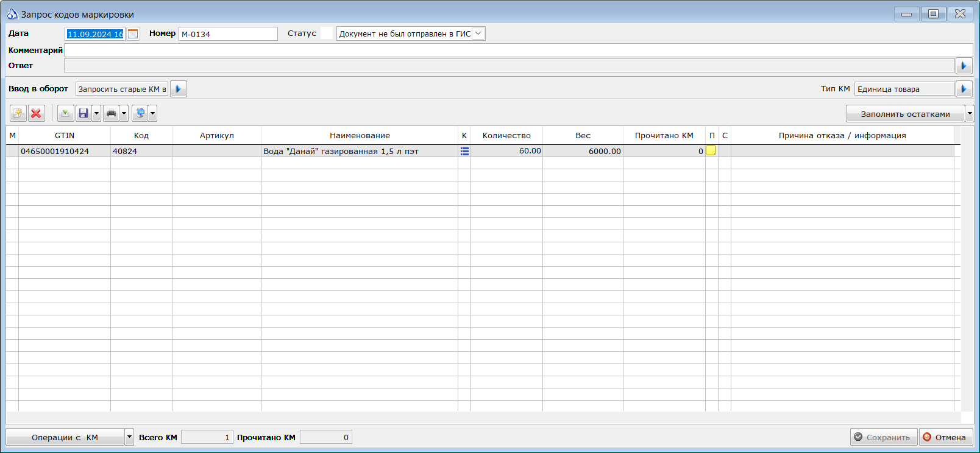Click GTIN cell 04650001910424

pyautogui.click(x=65, y=151)
